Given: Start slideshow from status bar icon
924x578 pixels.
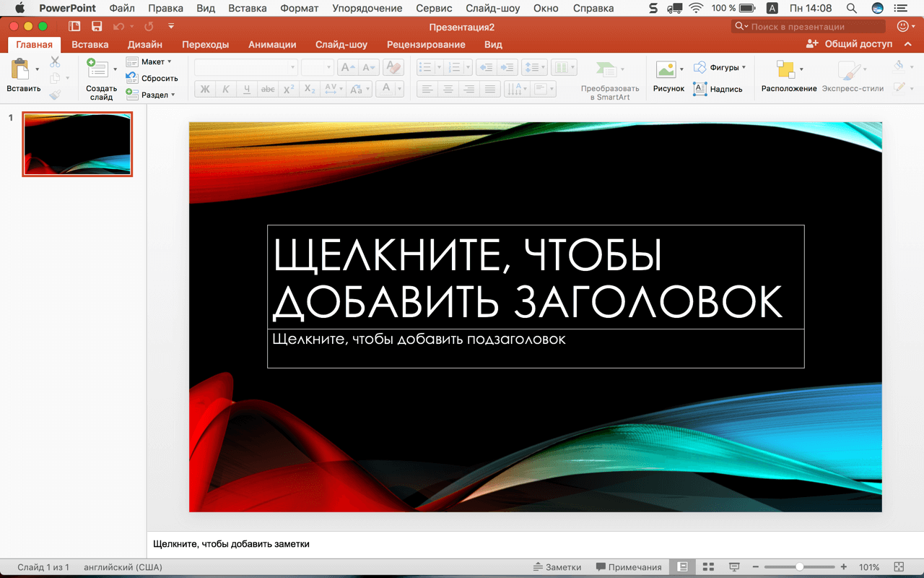Looking at the screenshot, I should (734, 567).
